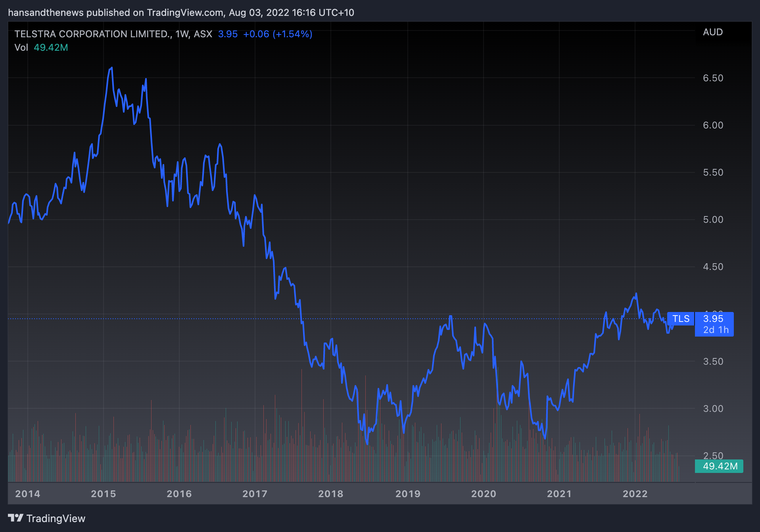Click the 3.00 price scale label
Viewport: 760px width, 532px height.
click(x=713, y=409)
